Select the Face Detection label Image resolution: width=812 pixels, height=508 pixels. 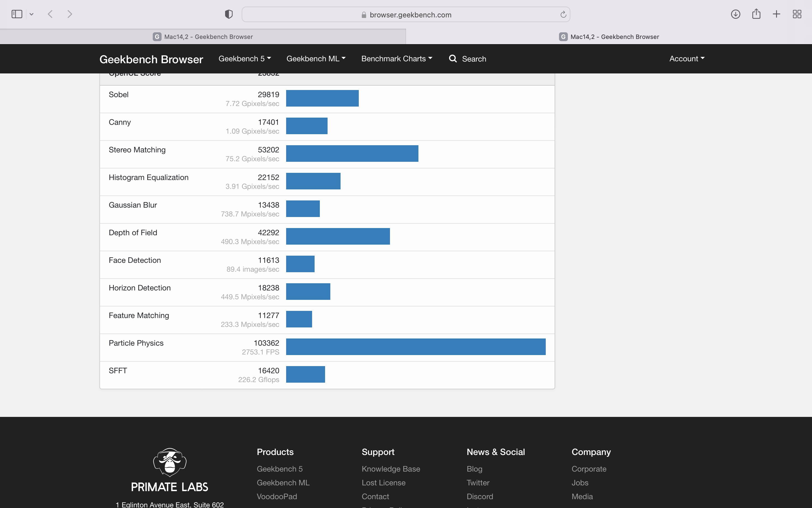point(135,260)
